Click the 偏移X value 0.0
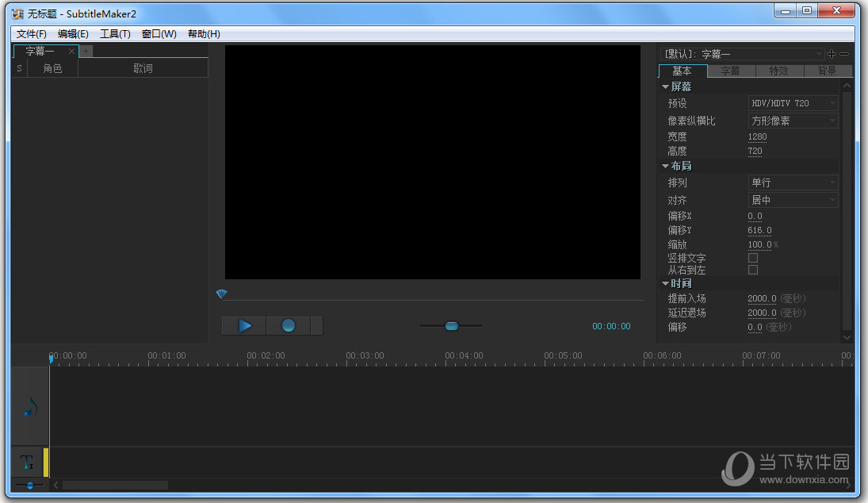The height and width of the screenshot is (503, 868). tap(755, 216)
